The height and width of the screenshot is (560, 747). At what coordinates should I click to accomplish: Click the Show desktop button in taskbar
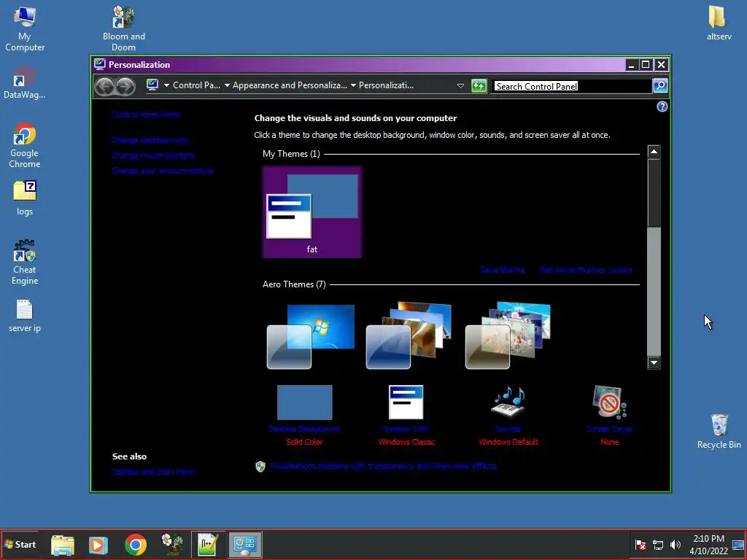pos(739,545)
